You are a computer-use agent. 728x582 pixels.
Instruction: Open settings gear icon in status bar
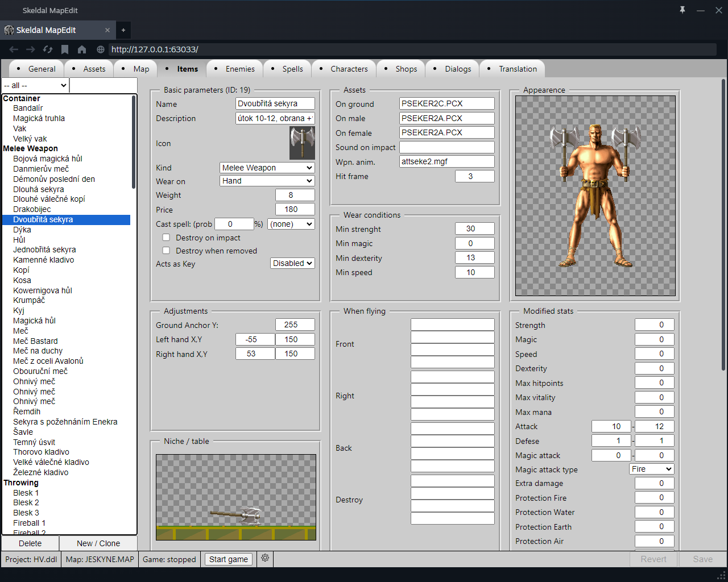265,558
